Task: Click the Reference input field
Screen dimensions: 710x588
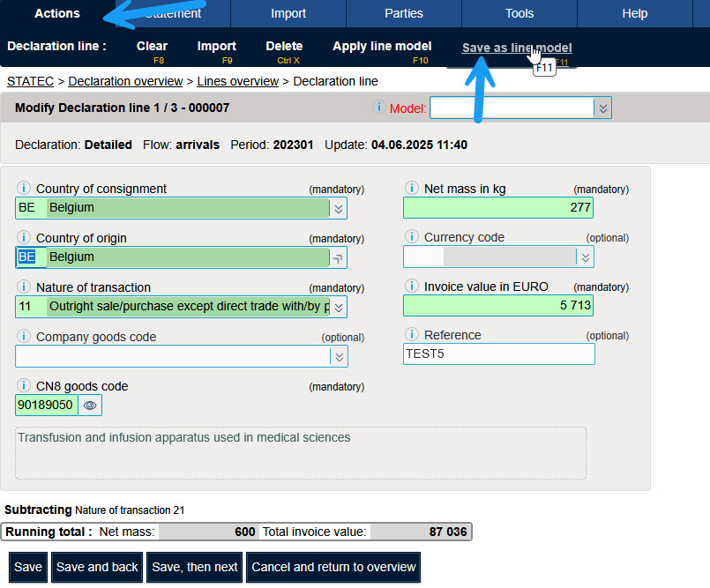Action: (498, 354)
